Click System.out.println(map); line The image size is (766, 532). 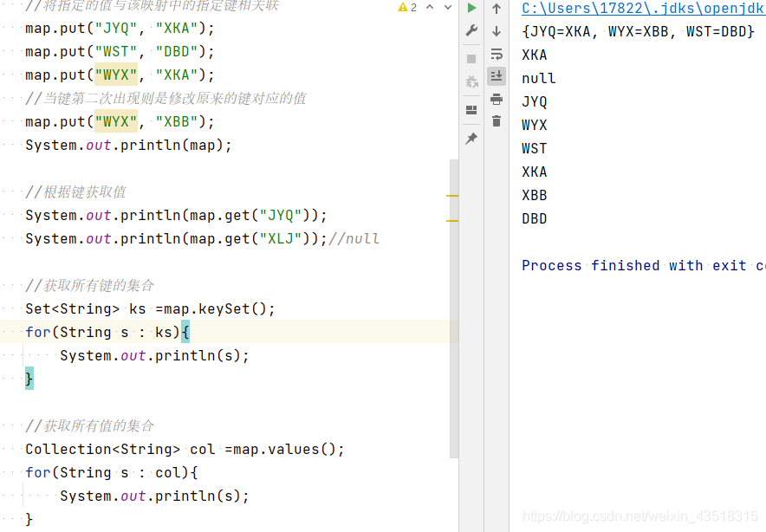tap(128, 145)
